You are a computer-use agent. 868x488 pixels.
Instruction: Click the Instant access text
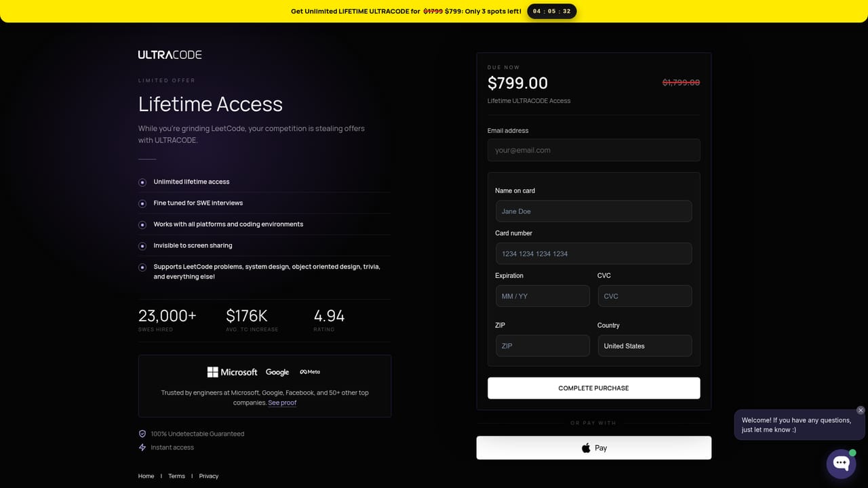click(172, 447)
